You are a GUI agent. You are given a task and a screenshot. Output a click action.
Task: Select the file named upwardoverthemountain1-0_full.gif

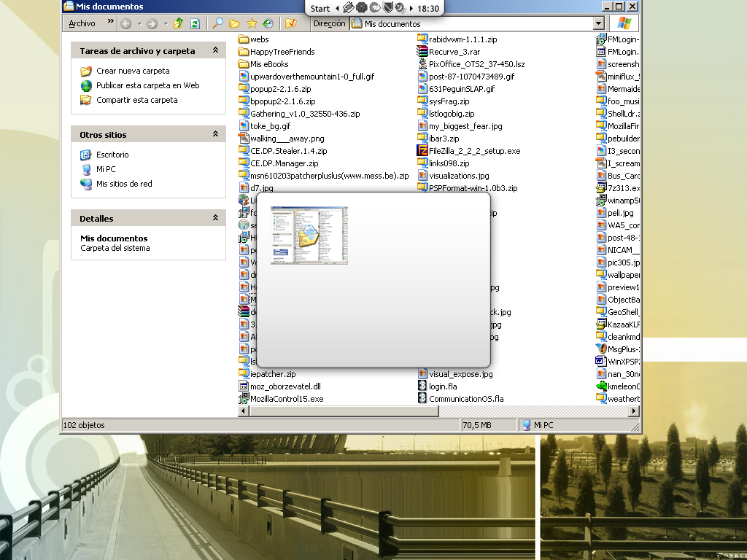[312, 77]
